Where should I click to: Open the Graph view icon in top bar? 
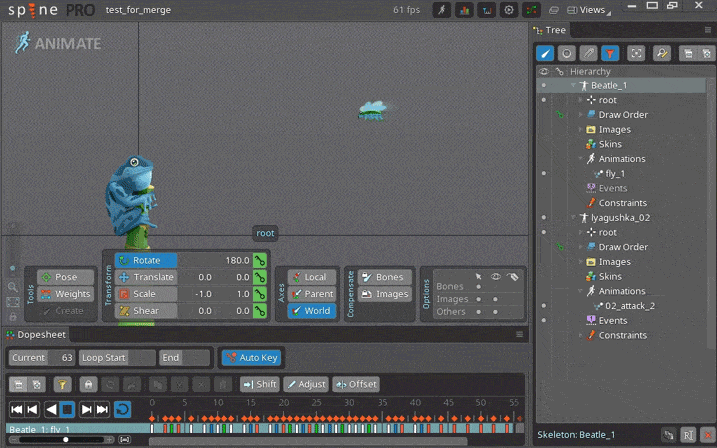487,10
